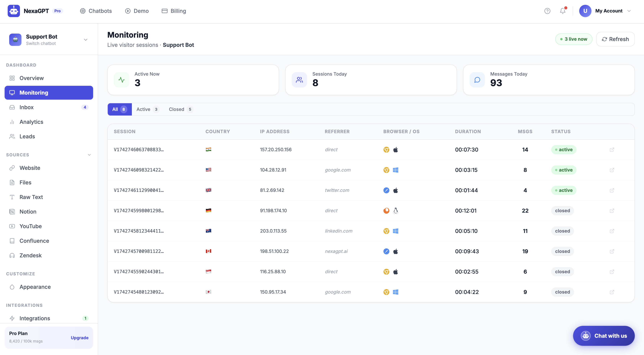Open the Billing navigation item
Image resolution: width=644 pixels, height=355 pixels.
[174, 11]
